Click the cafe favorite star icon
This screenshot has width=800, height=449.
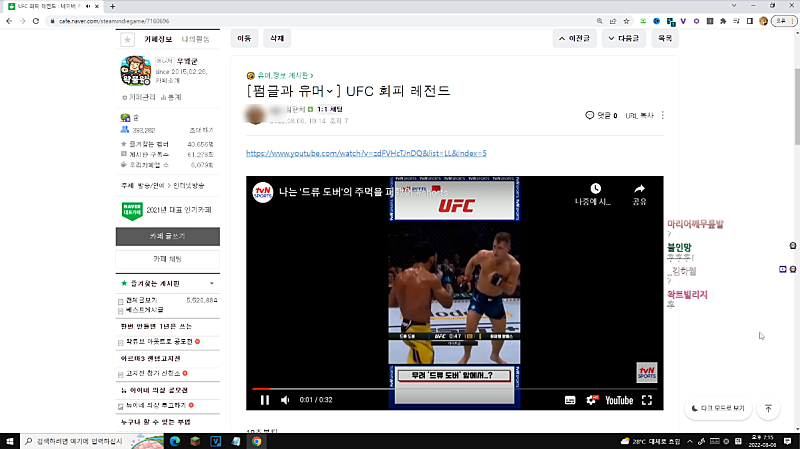[128, 39]
